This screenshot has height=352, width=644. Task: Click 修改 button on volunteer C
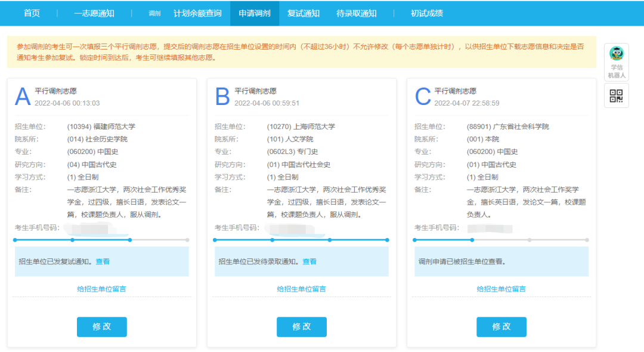click(x=501, y=327)
